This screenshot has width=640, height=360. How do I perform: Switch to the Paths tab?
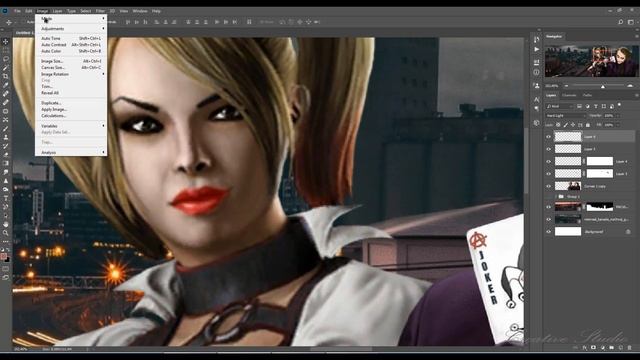(587, 96)
